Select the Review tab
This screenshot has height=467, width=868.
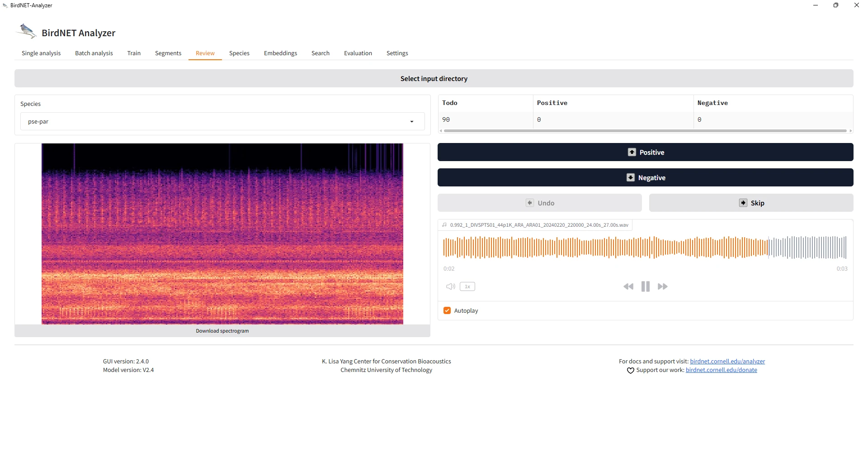click(x=205, y=53)
